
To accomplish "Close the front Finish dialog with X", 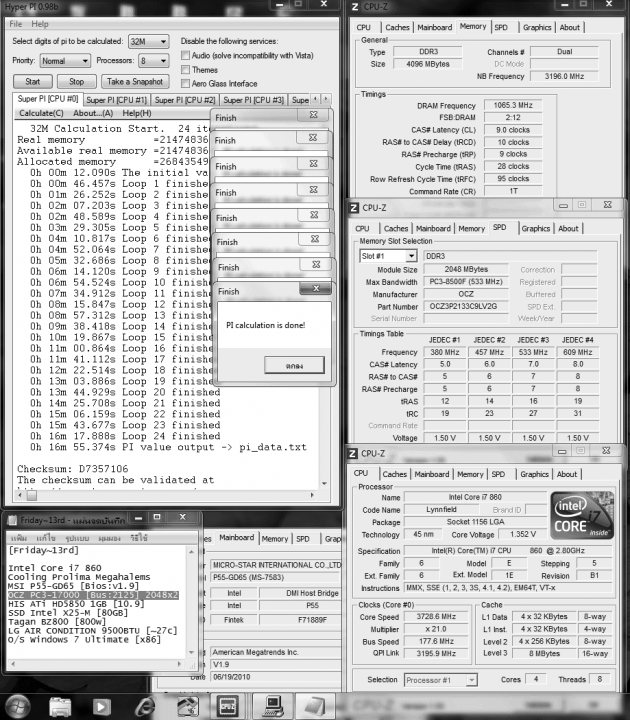I will [315, 288].
